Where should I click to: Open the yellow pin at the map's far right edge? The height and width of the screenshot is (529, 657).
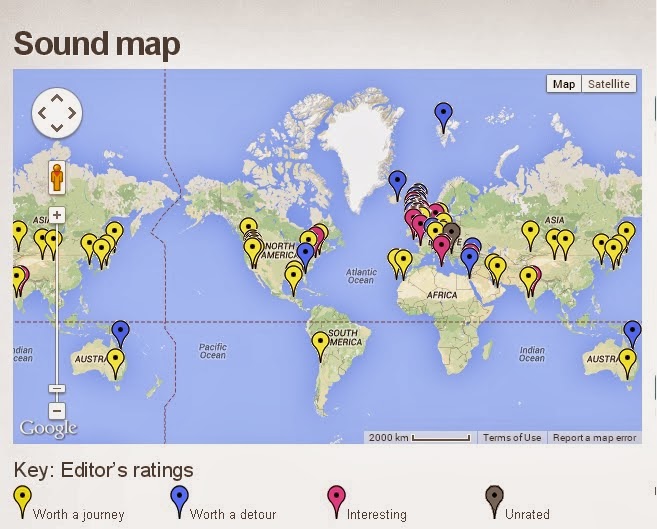click(x=626, y=232)
